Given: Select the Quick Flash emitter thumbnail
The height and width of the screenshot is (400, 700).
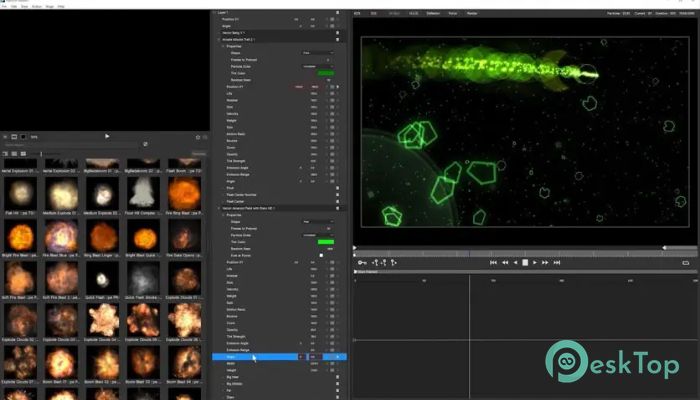Looking at the screenshot, I should [x=102, y=278].
